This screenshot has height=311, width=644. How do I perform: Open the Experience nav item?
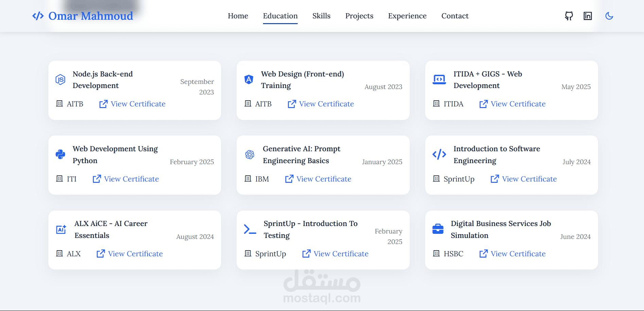pos(407,16)
